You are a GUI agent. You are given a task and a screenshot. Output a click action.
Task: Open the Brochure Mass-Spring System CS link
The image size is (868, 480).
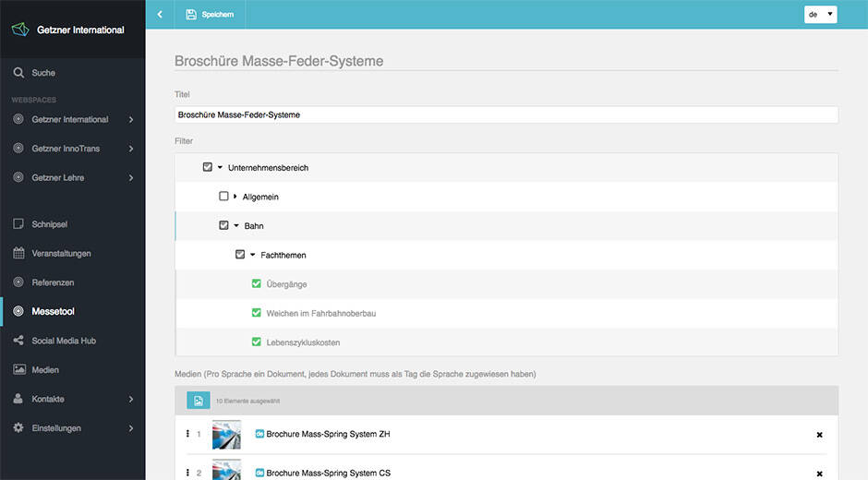(328, 473)
